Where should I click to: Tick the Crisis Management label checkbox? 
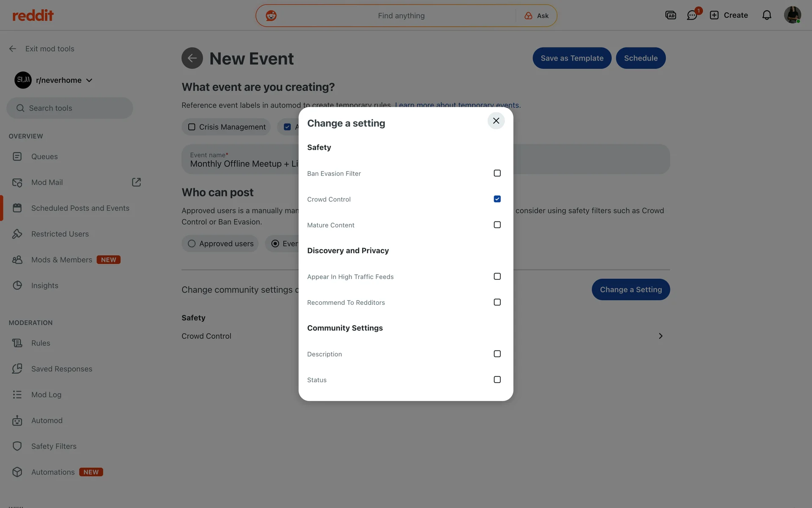[x=192, y=127]
